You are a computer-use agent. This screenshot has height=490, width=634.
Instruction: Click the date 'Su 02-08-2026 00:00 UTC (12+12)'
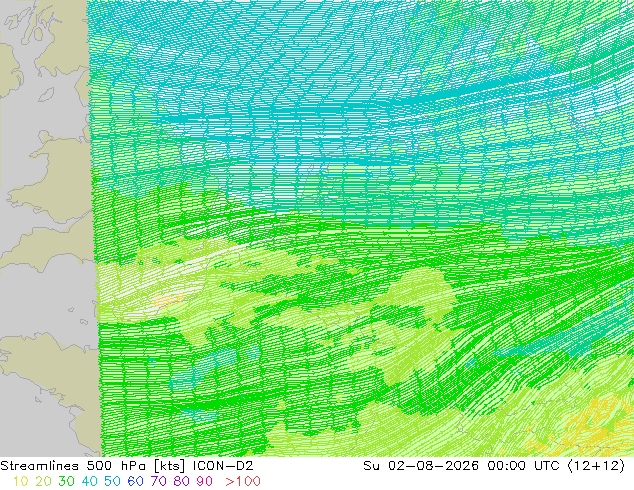coord(494,466)
